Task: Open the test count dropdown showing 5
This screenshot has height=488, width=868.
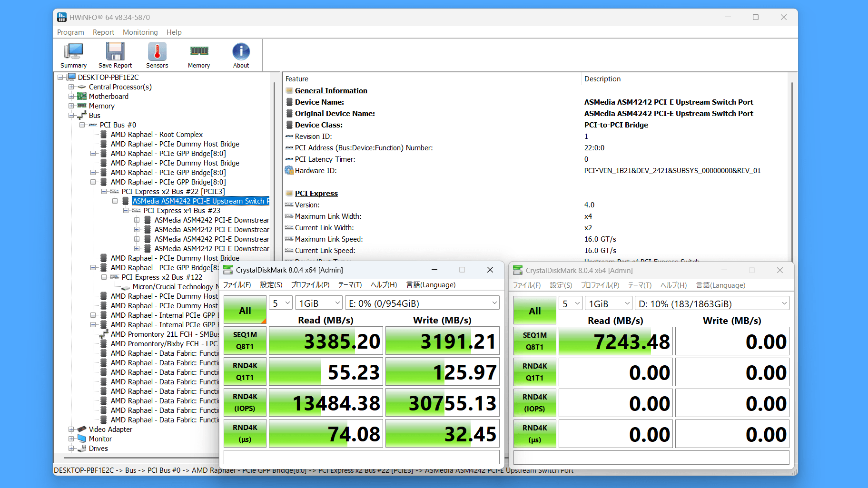Action: click(281, 303)
